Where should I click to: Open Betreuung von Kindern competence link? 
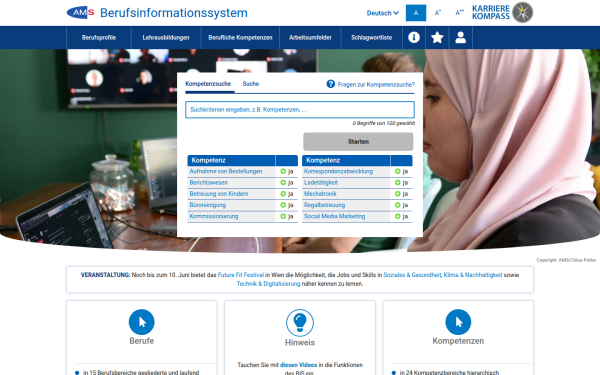[x=219, y=194]
